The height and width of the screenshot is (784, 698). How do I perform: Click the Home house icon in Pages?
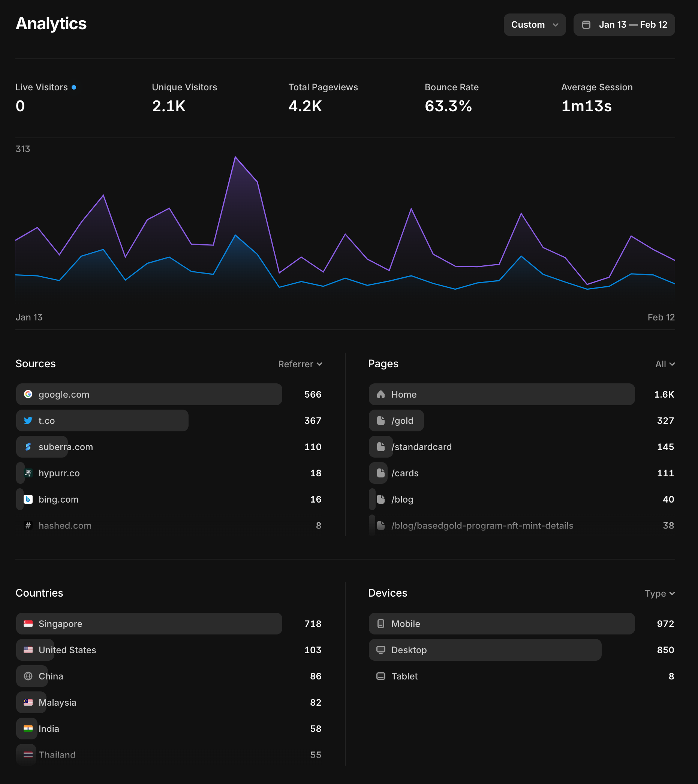(x=380, y=394)
